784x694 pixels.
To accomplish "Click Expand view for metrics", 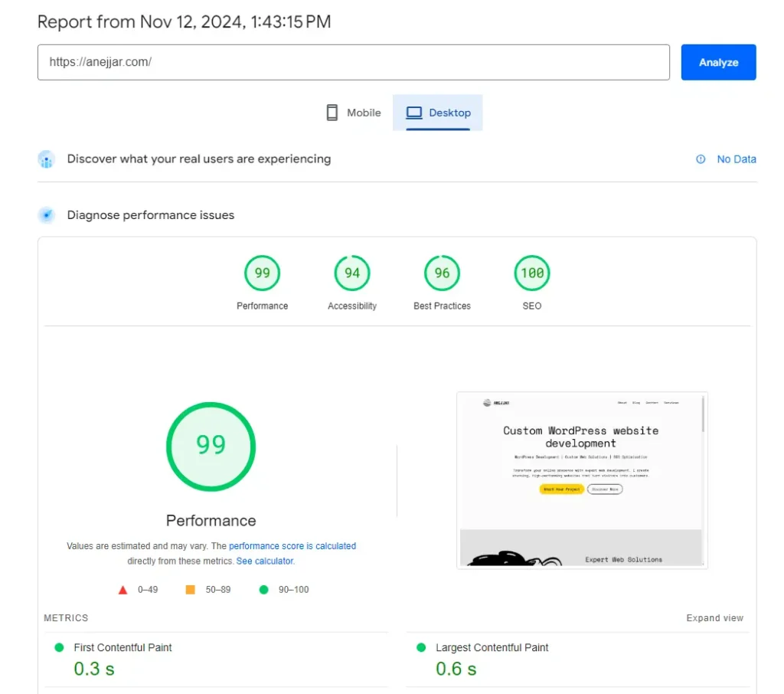I will 714,618.
